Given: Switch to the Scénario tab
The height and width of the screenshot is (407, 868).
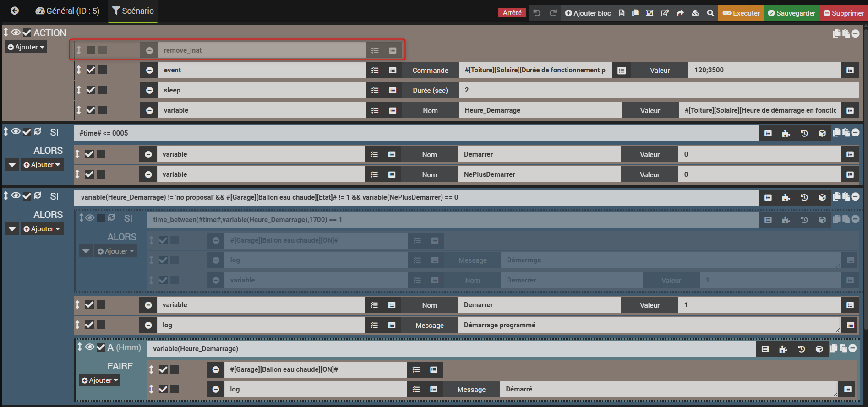Looking at the screenshot, I should point(133,11).
